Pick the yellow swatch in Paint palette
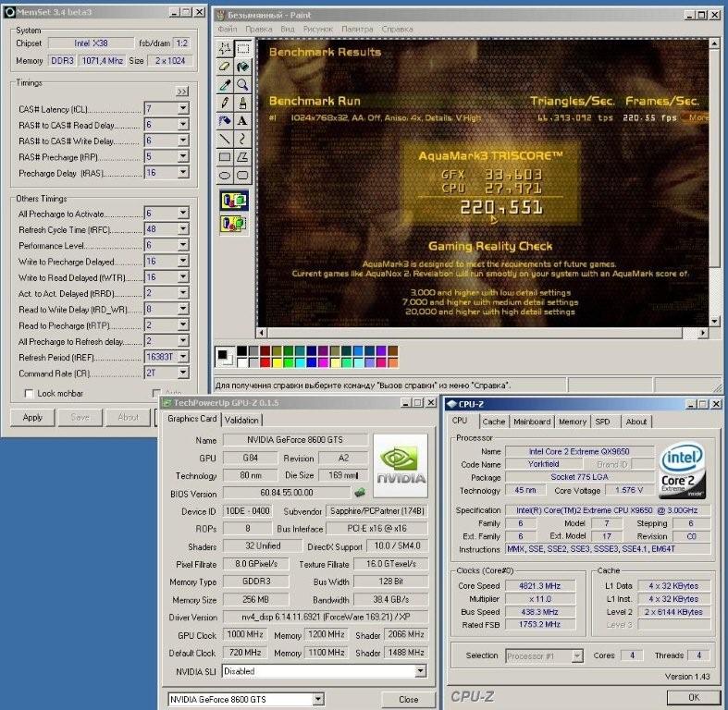728x710 pixels. coord(277,362)
